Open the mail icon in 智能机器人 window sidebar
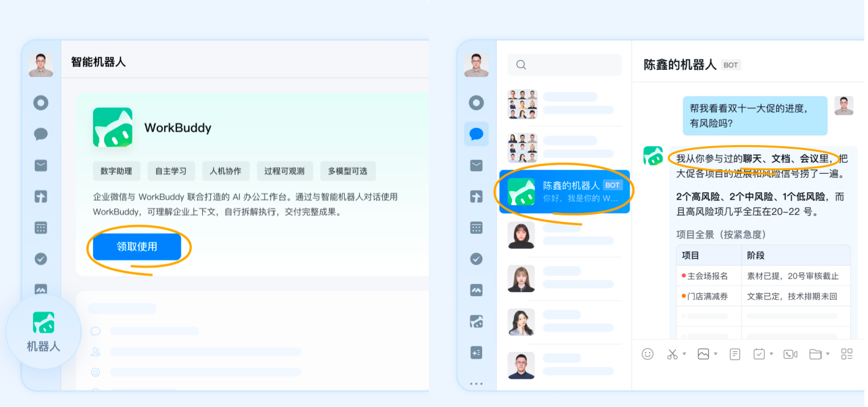Image resolution: width=868 pixels, height=407 pixels. pos(41,165)
